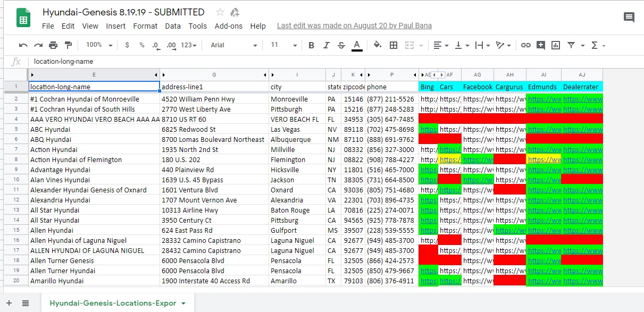Open the Tools menu

(x=198, y=26)
